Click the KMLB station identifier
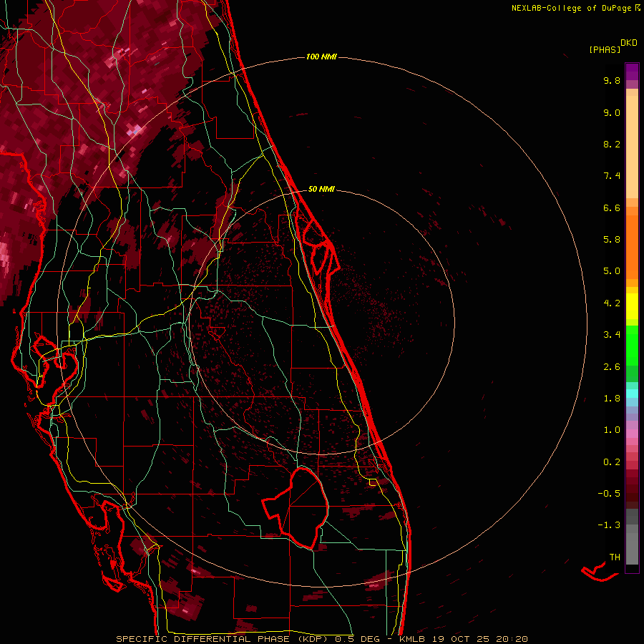 (412, 639)
